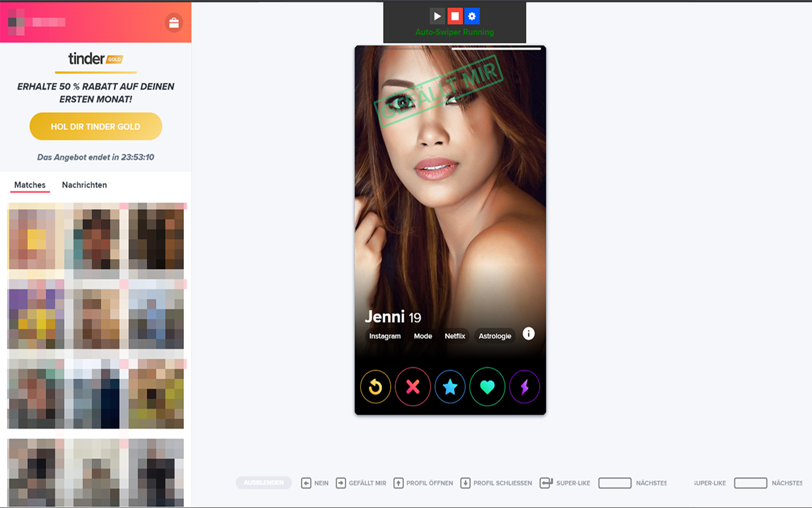
Task: Select the Instagram interest tag
Action: point(385,336)
